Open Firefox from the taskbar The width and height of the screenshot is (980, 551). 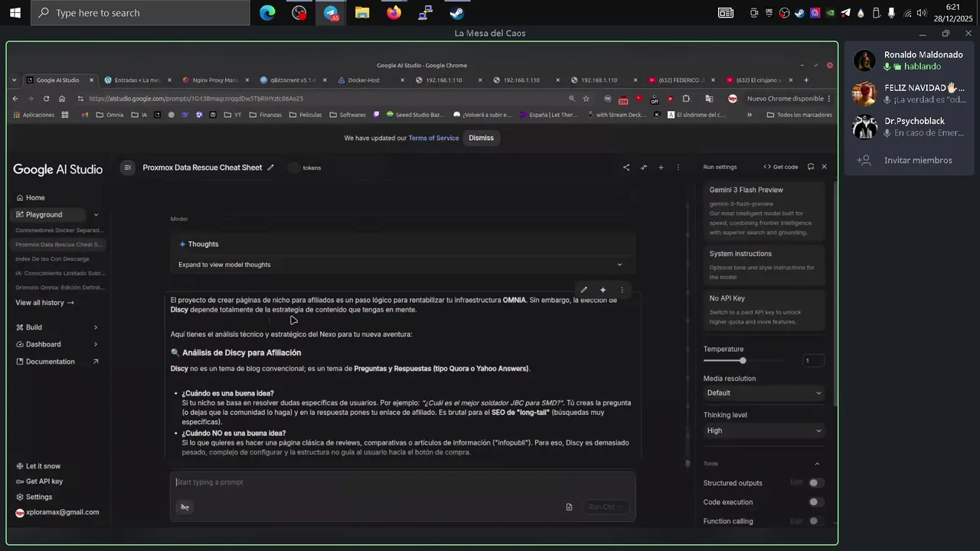(x=394, y=13)
